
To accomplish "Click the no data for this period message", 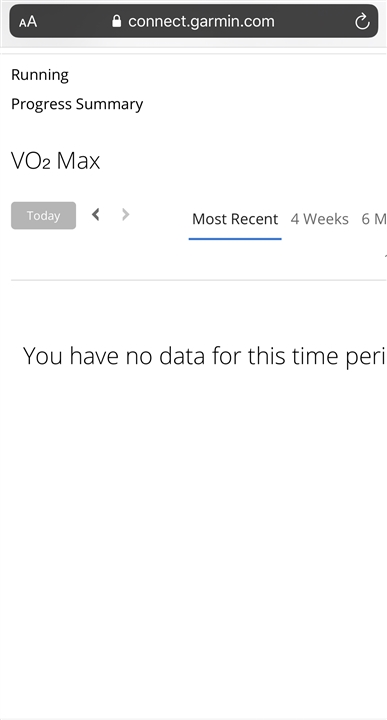I will (204, 356).
